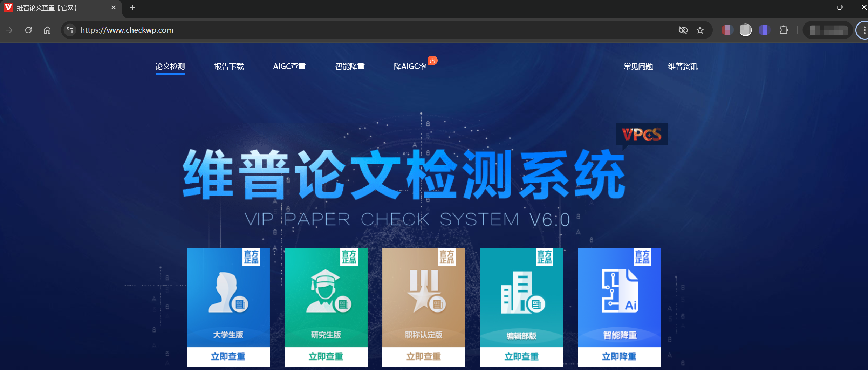Open the 降AIGC率 hot menu item
The image size is (868, 370).
coord(410,67)
